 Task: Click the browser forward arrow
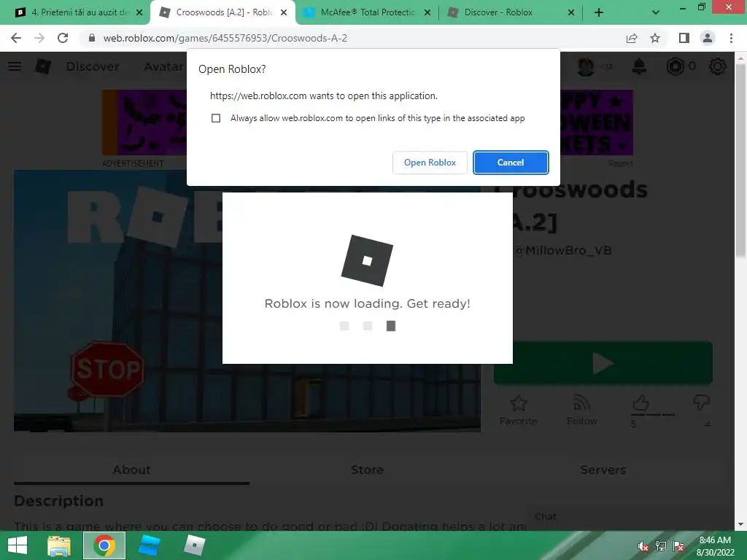click(39, 38)
